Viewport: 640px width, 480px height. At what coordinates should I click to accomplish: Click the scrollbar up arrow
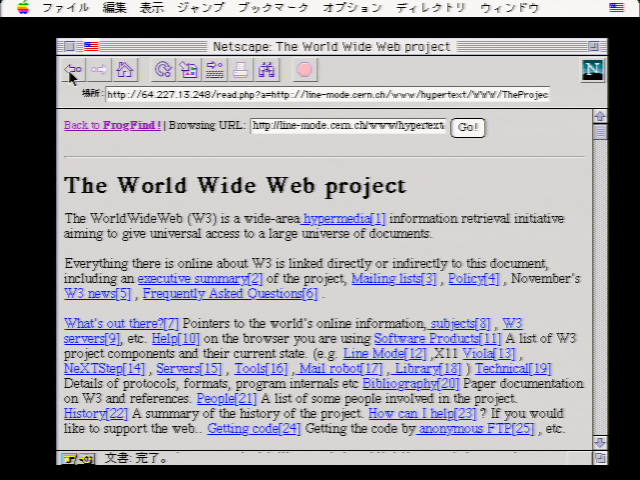click(600, 116)
